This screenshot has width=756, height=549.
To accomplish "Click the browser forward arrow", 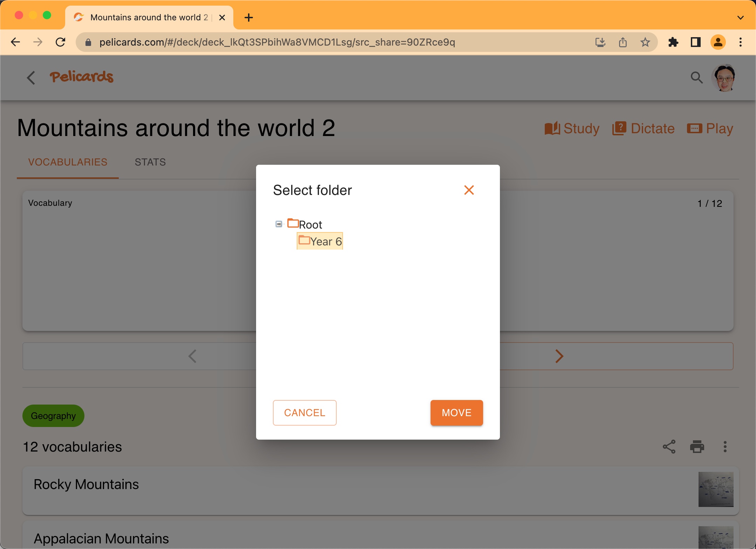I will (x=38, y=42).
